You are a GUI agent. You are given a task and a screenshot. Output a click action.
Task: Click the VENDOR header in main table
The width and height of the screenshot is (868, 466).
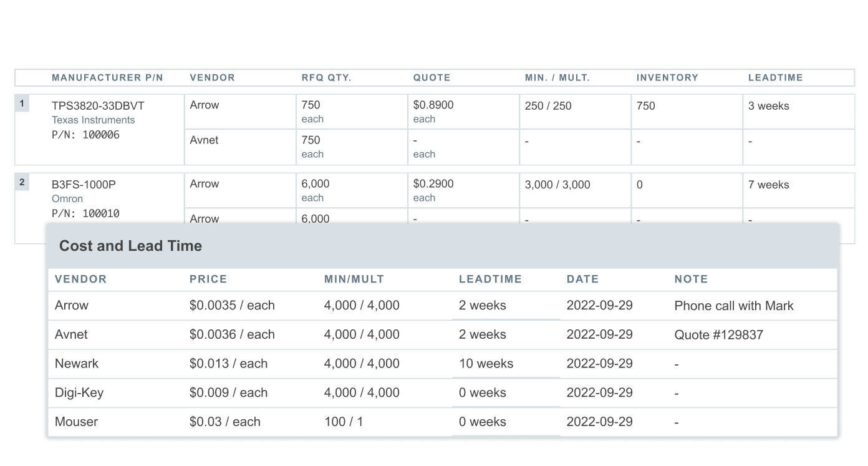pos(212,78)
